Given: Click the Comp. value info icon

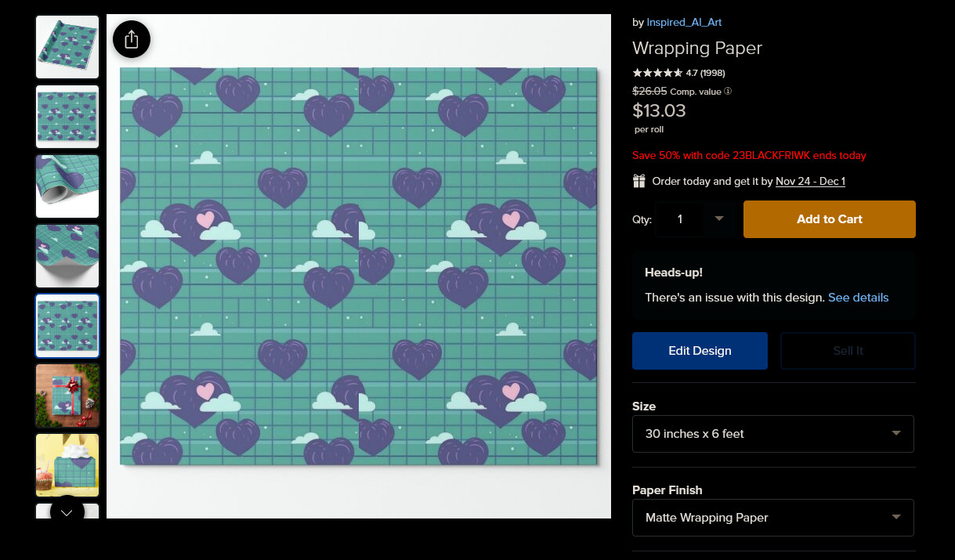Looking at the screenshot, I should point(728,91).
